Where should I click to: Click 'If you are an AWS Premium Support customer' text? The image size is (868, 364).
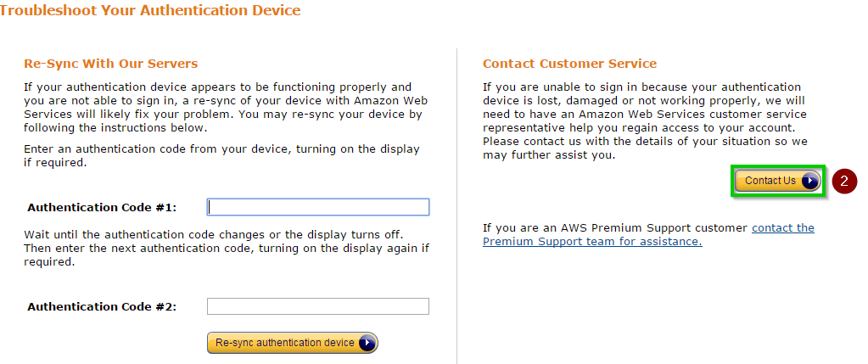615,228
